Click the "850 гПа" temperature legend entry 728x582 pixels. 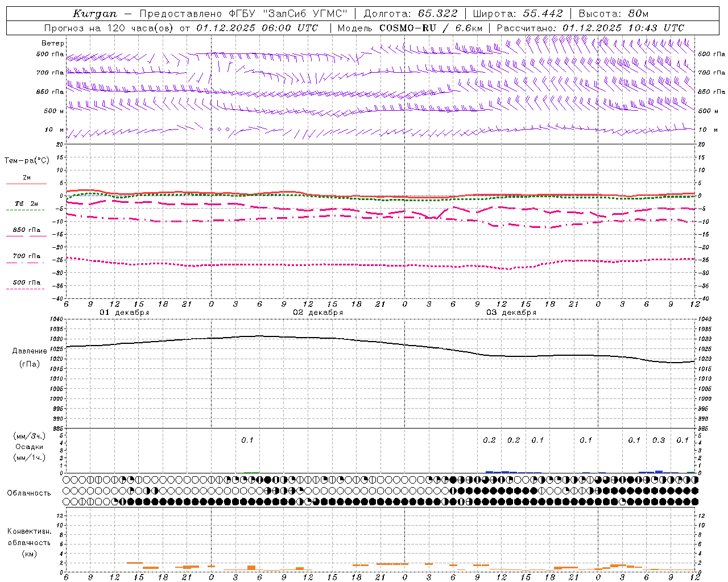click(x=27, y=230)
